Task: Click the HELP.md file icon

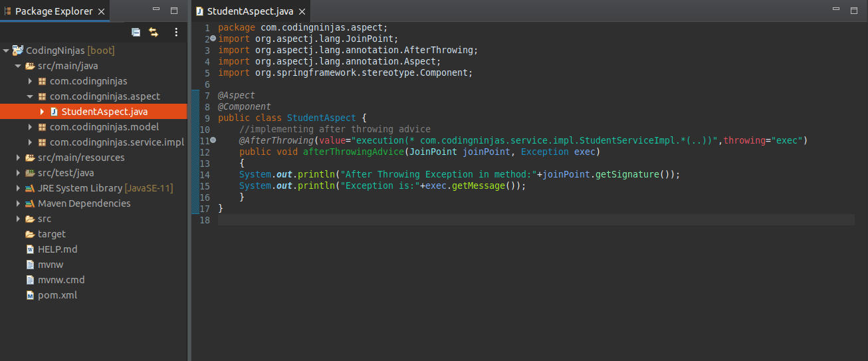Action: (x=30, y=249)
